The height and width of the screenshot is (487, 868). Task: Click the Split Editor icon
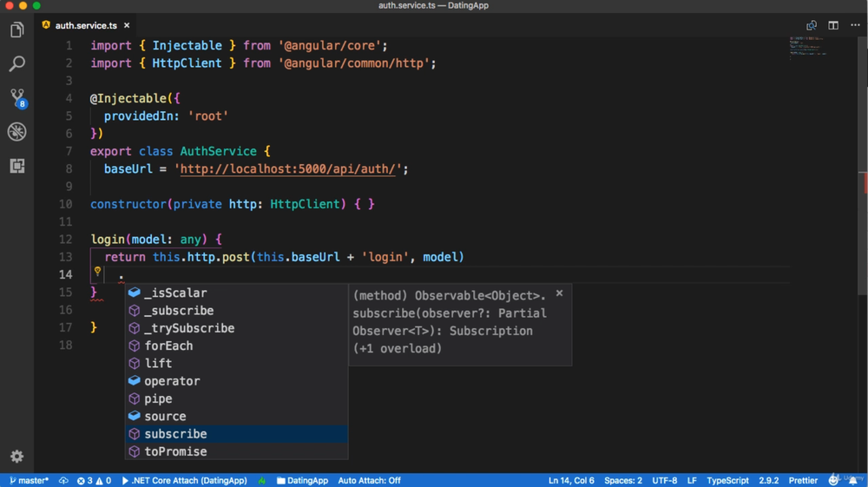click(833, 25)
